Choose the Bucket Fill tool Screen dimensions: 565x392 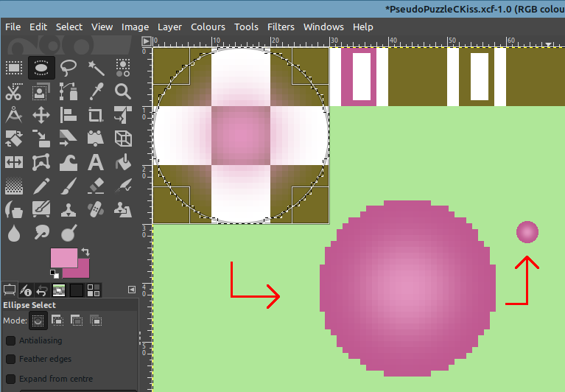pos(123,162)
